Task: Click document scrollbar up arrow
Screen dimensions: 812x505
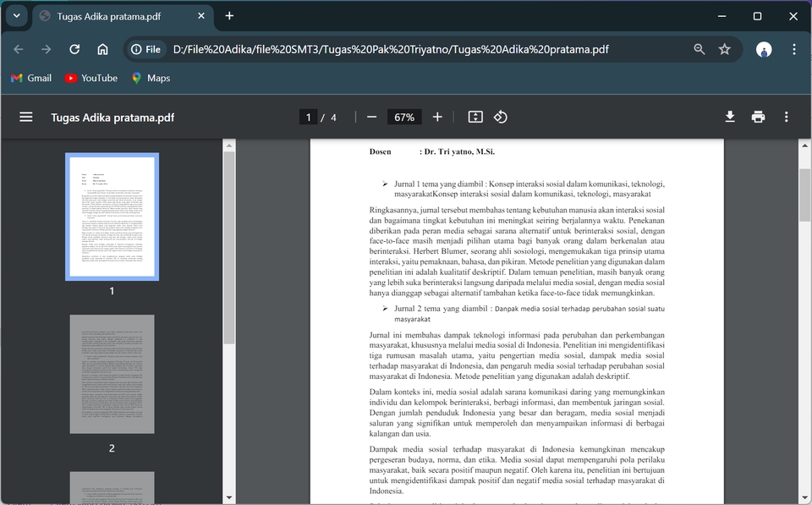Action: click(804, 146)
